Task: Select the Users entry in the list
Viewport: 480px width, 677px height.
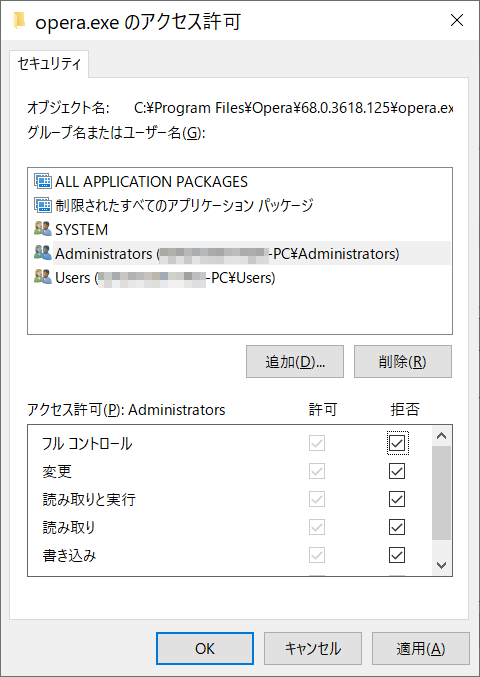Action: coord(165,278)
